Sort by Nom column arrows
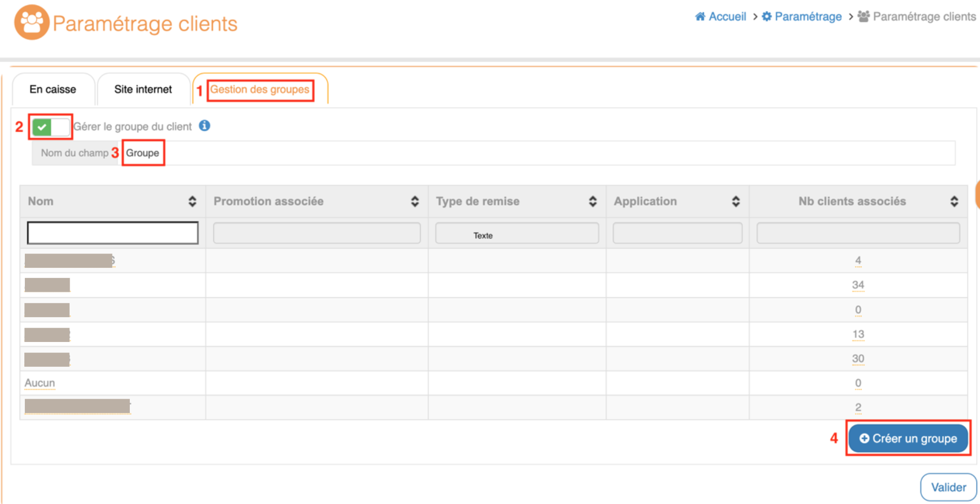The image size is (980, 504). click(x=192, y=201)
